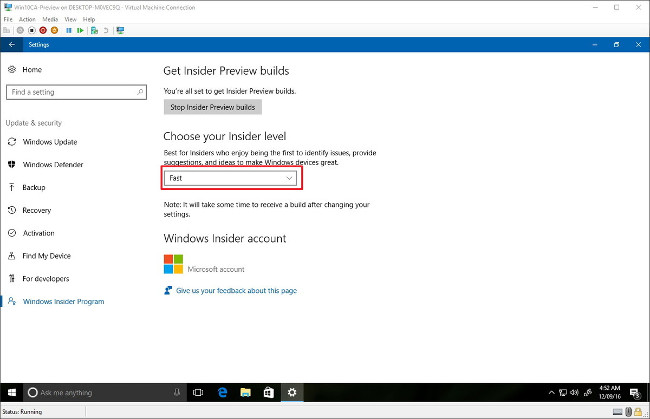Viewport: 650px width, 419px height.
Task: Click the Start VM toolbar icon
Action: pos(20,30)
